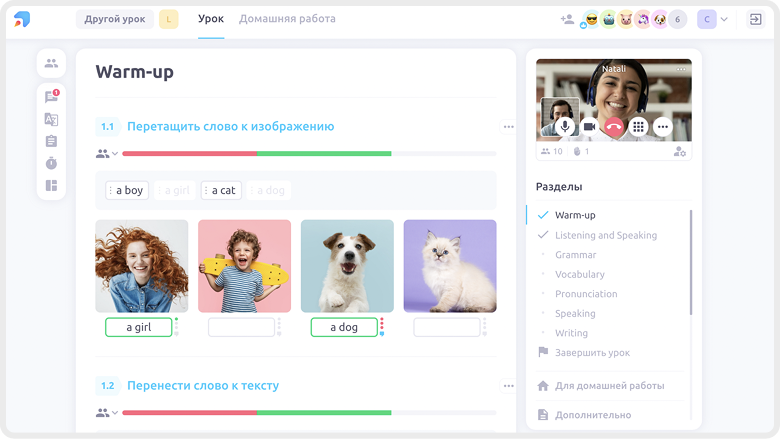Click the app logo icon
This screenshot has height=439, width=780.
point(22,19)
